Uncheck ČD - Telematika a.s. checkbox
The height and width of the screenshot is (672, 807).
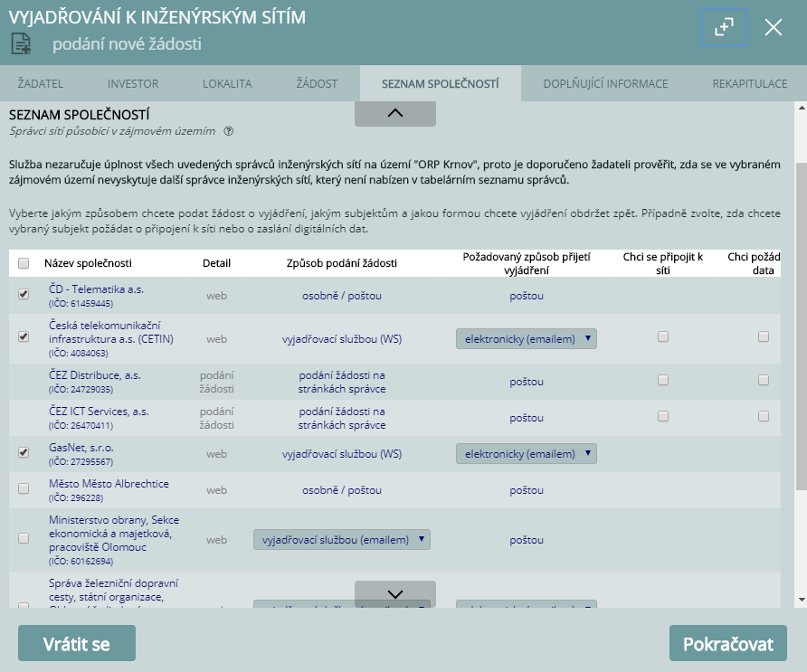tap(24, 294)
